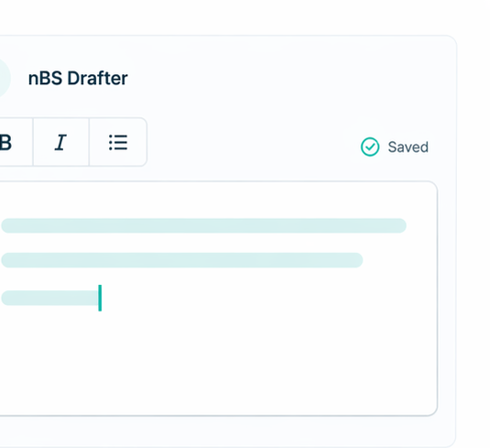Click the first highlighted text line
490x448 pixels.
(203, 225)
